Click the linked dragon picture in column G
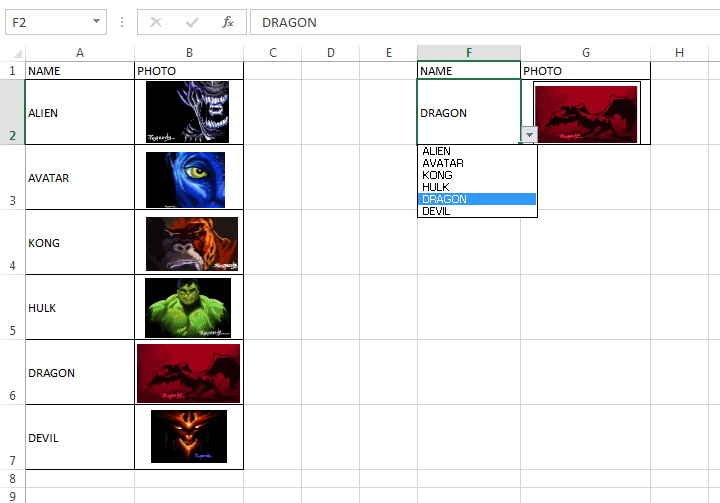The height and width of the screenshot is (503, 720). 586,113
